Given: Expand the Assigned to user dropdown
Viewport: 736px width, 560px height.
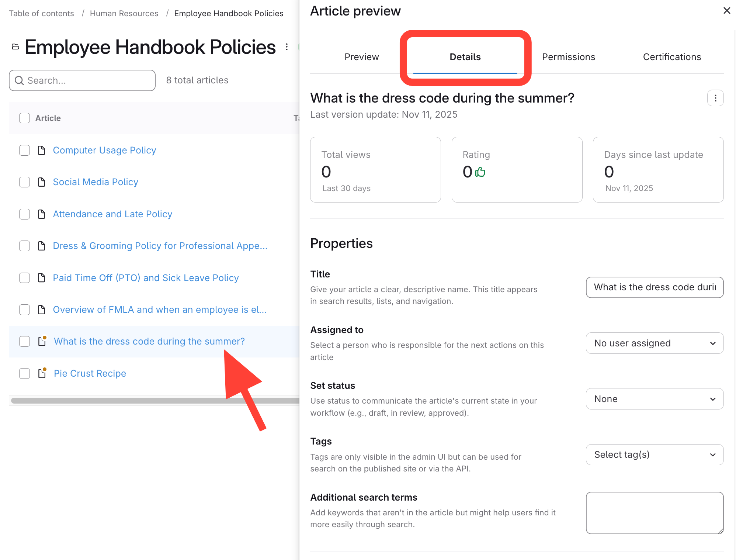Looking at the screenshot, I should (x=655, y=343).
